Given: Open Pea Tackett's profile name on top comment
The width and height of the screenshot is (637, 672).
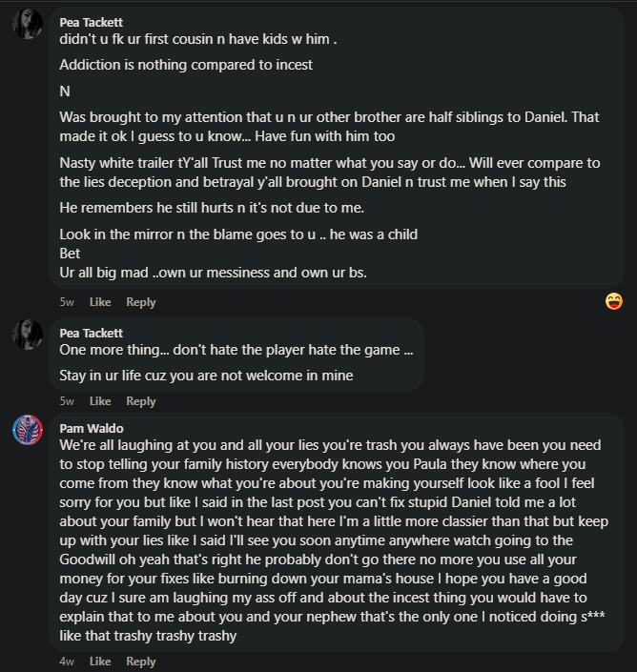Looking at the screenshot, I should tap(91, 22).
